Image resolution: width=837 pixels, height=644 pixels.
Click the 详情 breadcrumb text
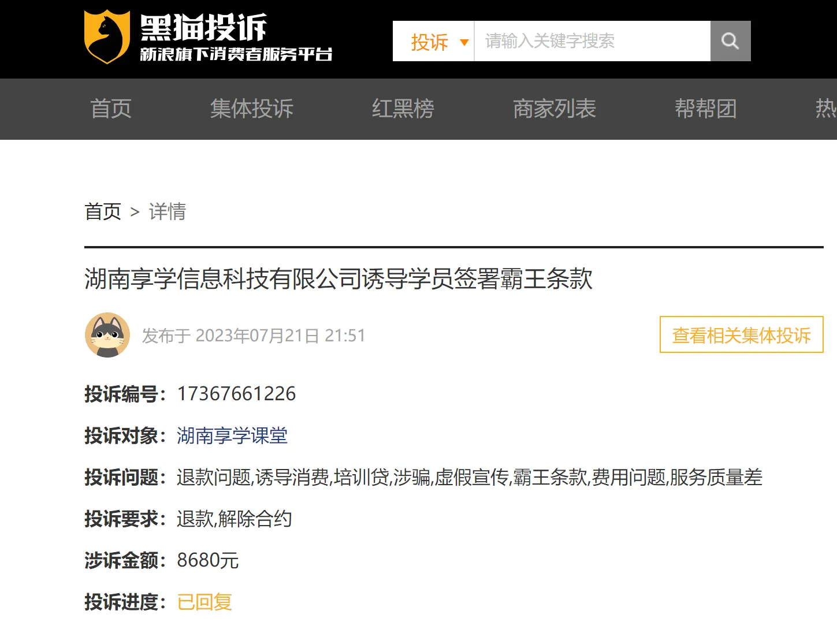coord(168,212)
